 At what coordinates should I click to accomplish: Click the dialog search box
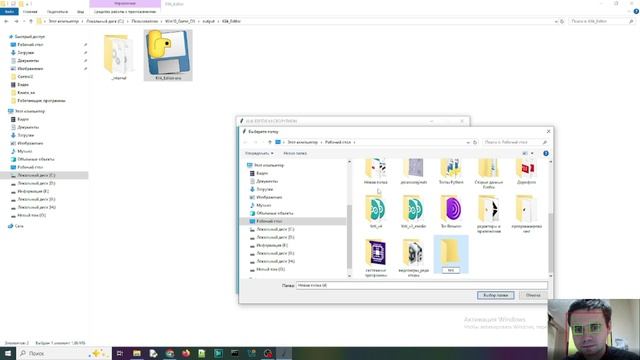(x=515, y=142)
